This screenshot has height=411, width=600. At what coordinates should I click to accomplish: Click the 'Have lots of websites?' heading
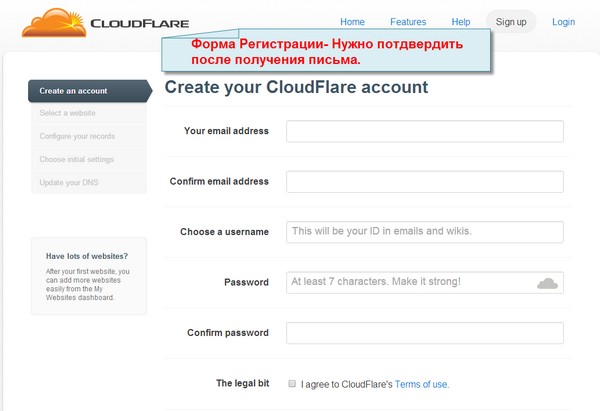[x=87, y=256]
